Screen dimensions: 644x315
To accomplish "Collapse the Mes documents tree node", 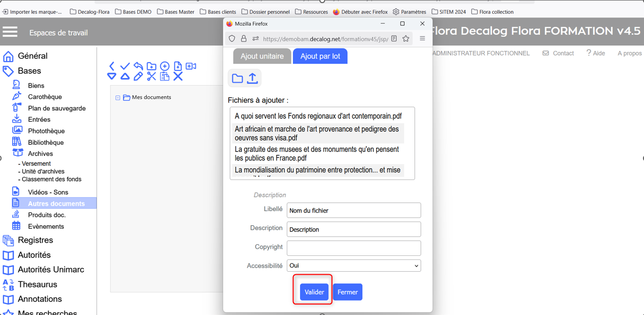I will [x=118, y=98].
